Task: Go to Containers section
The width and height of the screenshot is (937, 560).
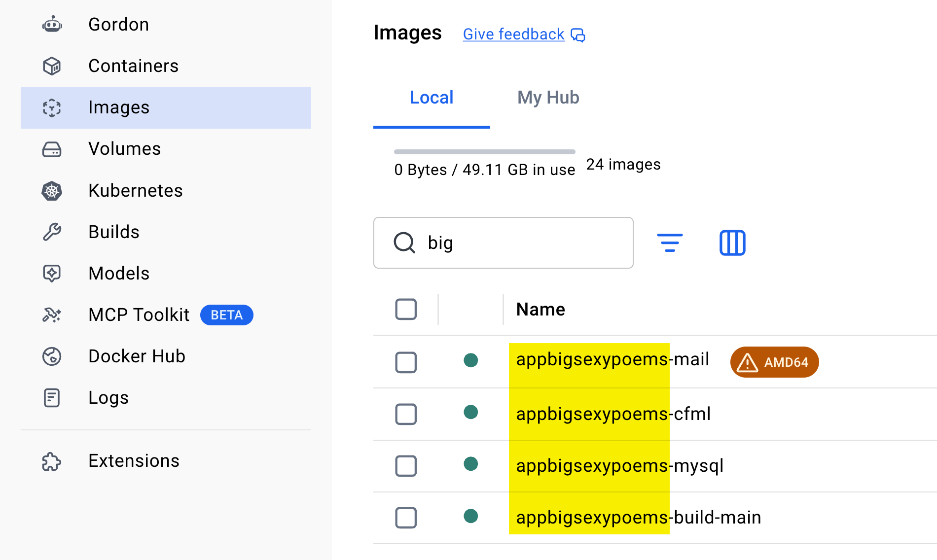Action: 166,66
